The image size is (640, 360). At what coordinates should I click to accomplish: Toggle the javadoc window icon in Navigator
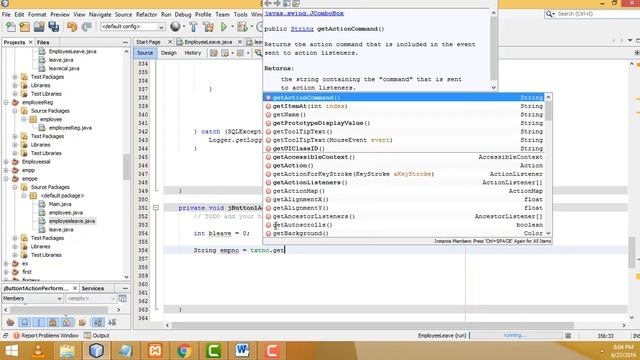pos(122,298)
